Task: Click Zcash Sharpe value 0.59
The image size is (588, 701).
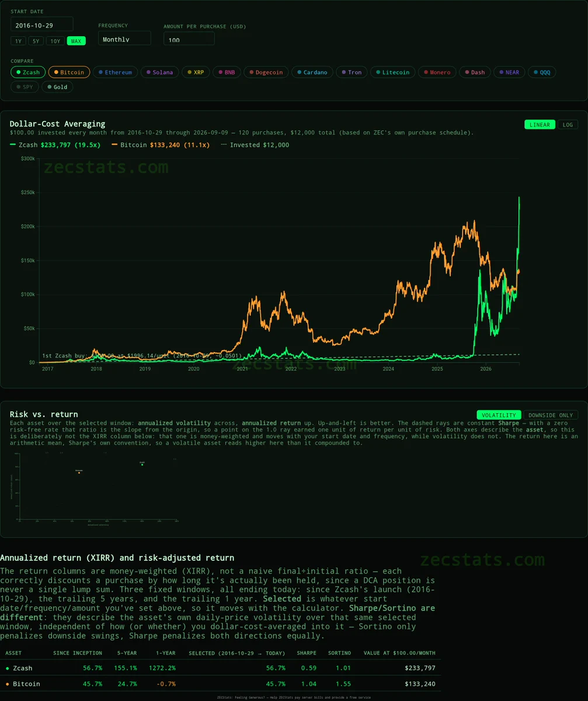Action: click(308, 668)
